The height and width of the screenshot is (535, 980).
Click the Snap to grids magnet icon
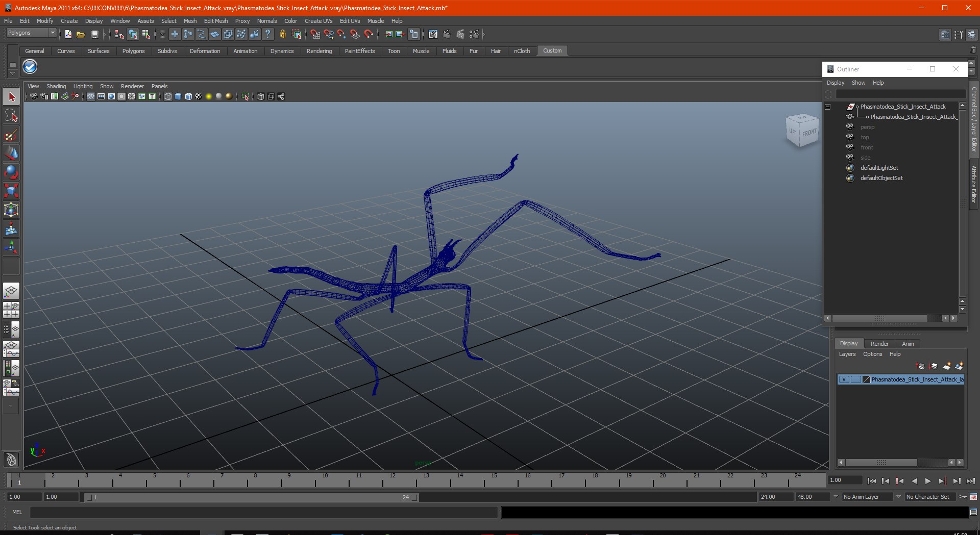(x=315, y=34)
